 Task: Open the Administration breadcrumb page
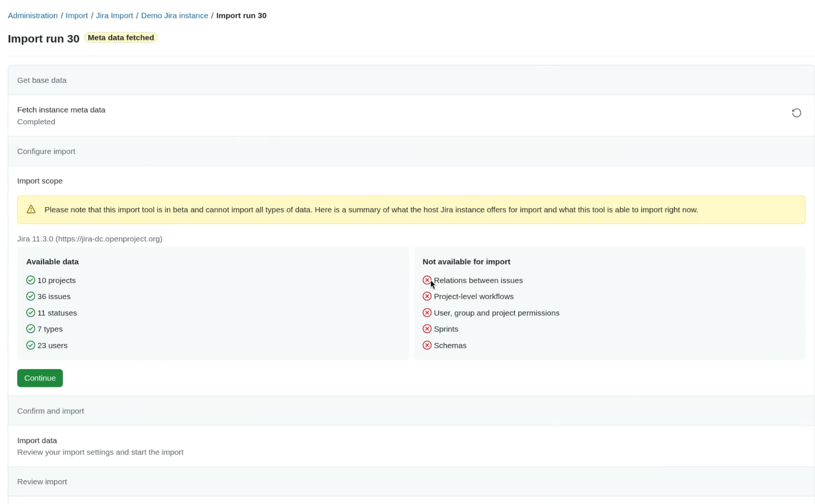click(x=32, y=15)
